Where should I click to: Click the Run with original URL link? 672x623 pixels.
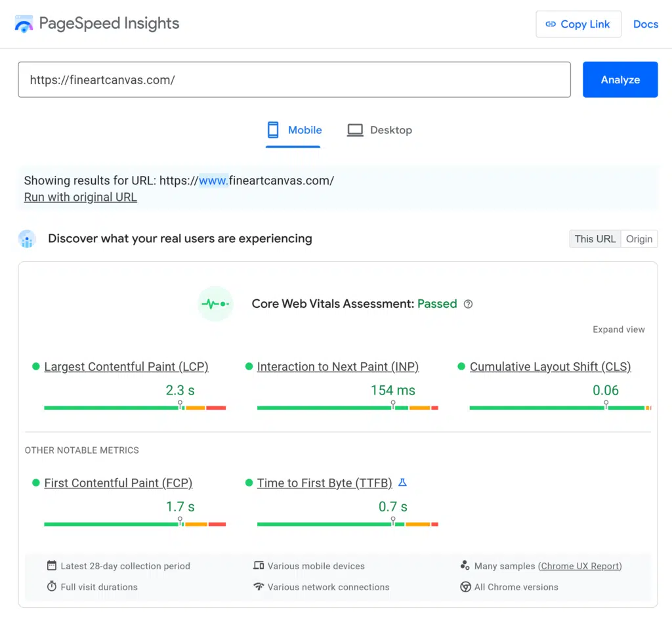80,197
